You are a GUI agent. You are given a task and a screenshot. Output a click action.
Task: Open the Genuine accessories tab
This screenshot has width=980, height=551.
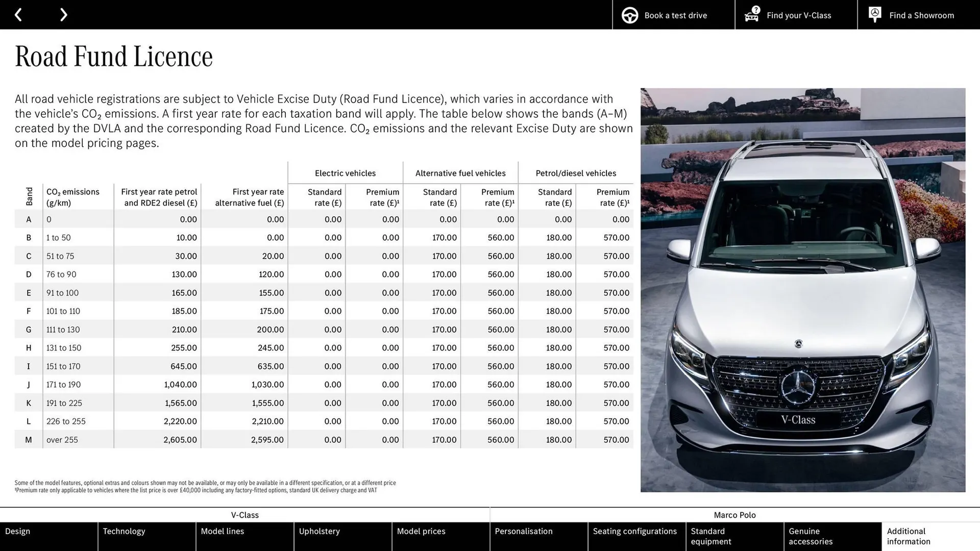point(811,536)
